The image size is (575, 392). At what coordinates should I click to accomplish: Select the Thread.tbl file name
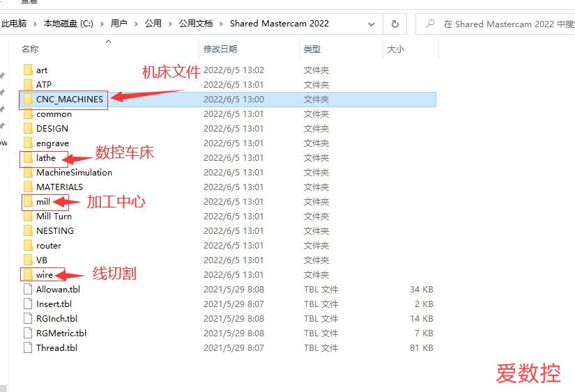pyautogui.click(x=57, y=348)
